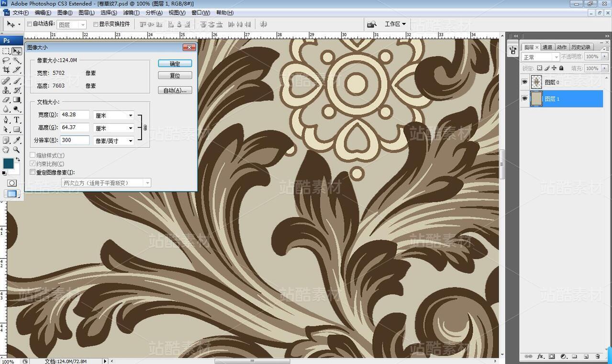Select the Eraser tool
This screenshot has height=364, width=612.
tap(6, 99)
